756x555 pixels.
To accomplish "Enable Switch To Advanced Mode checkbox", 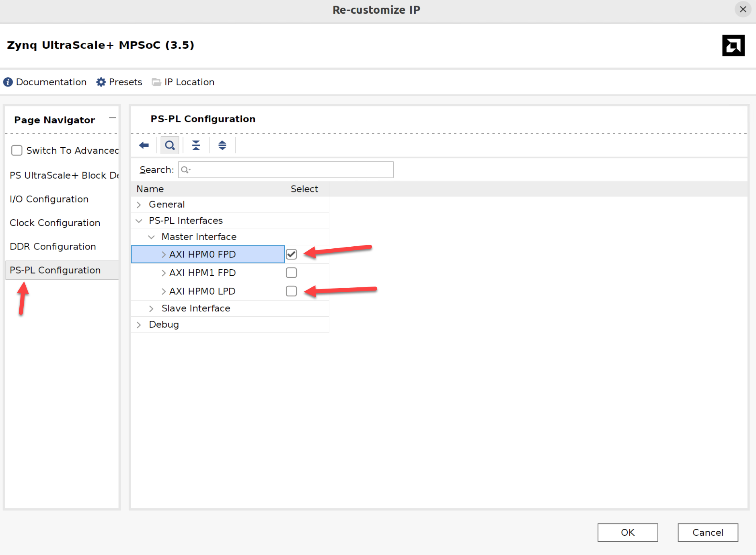I will point(17,151).
